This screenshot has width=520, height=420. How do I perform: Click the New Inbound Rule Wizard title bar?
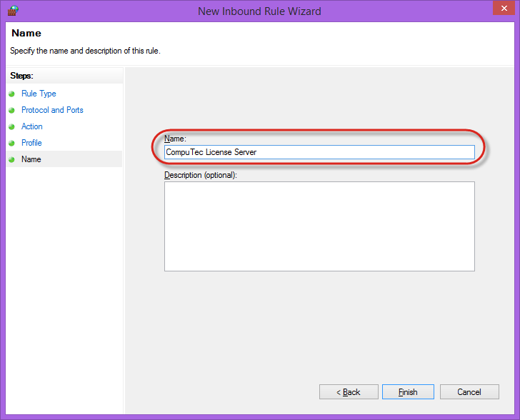(259, 11)
